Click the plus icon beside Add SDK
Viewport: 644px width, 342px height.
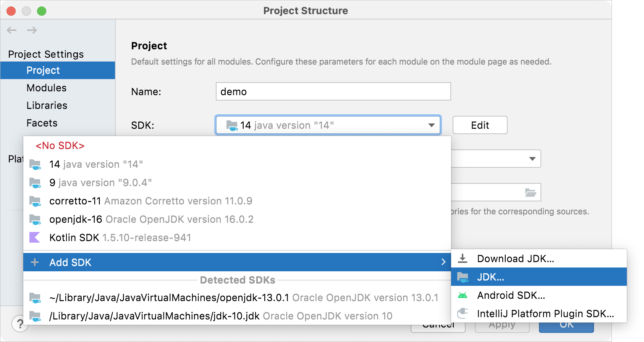(x=35, y=262)
